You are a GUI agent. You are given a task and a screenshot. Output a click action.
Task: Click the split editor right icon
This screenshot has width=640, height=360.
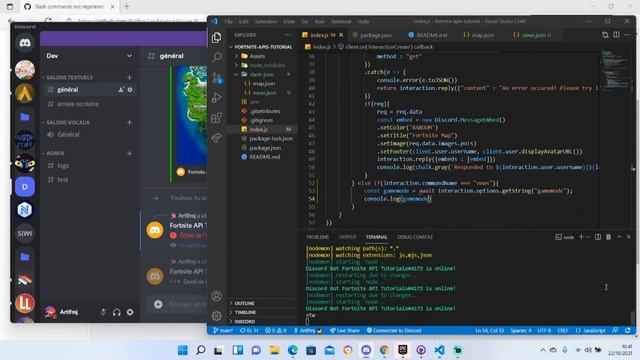(x=616, y=35)
